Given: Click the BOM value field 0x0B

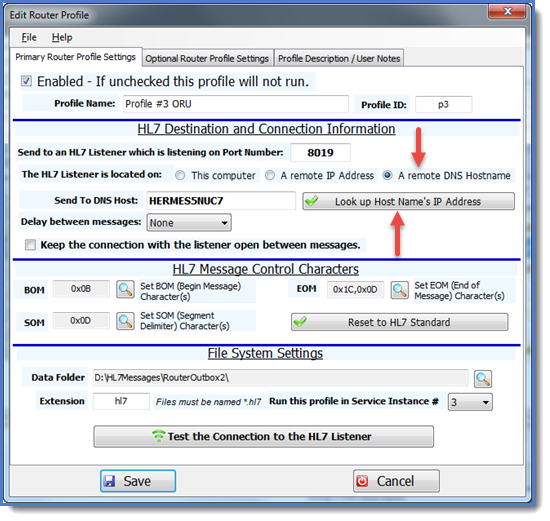Looking at the screenshot, I should (x=81, y=289).
